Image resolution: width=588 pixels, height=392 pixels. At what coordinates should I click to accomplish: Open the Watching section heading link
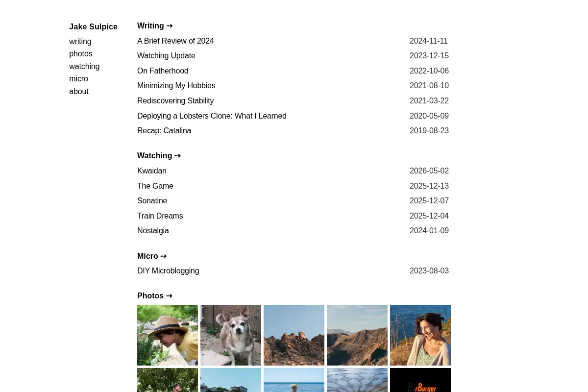[159, 156]
